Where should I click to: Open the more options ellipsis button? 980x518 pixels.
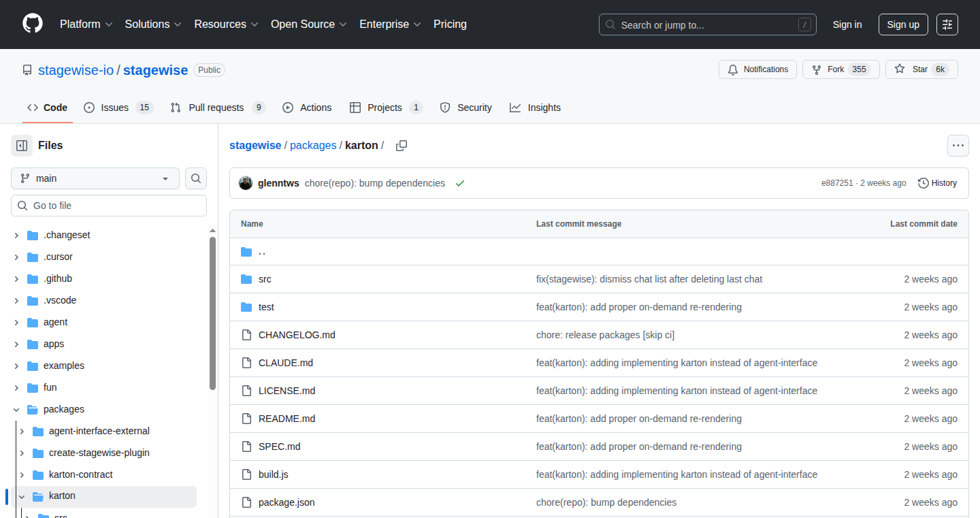click(x=958, y=146)
